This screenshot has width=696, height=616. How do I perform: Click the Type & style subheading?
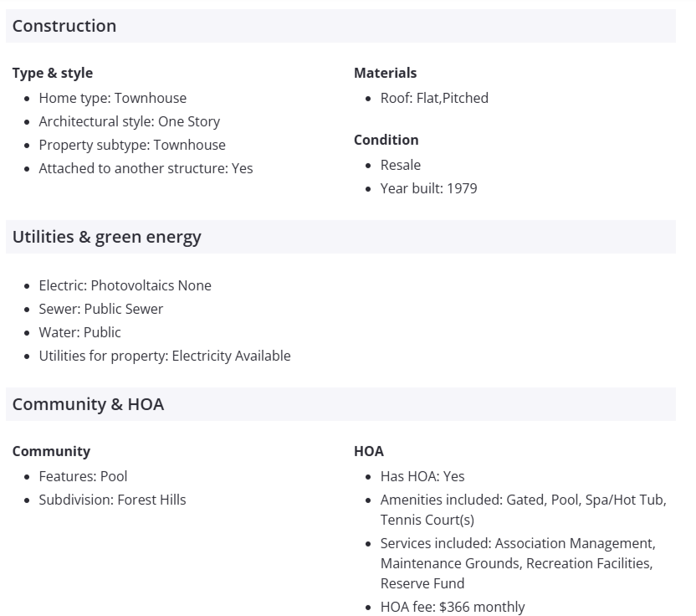[x=53, y=73]
